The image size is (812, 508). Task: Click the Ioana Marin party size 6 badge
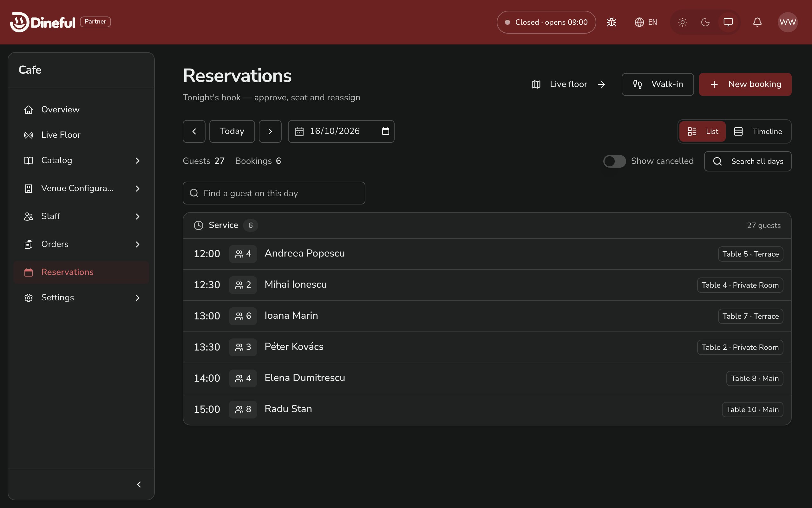(243, 316)
